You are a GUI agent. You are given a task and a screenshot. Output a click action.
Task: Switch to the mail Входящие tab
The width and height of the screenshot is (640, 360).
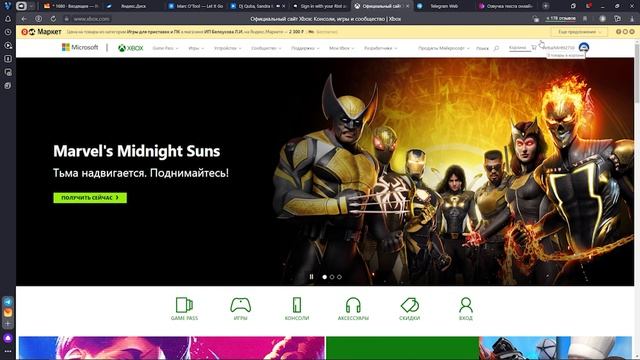click(x=70, y=6)
